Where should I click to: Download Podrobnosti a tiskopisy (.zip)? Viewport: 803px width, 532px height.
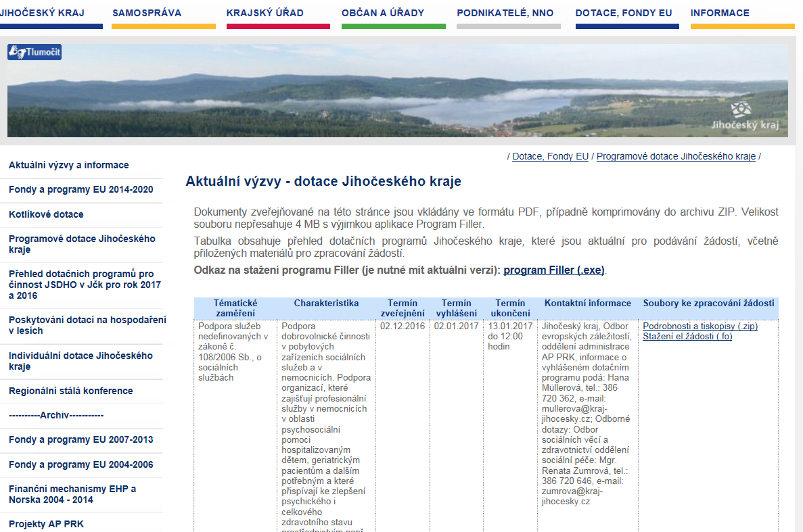pyautogui.click(x=700, y=326)
